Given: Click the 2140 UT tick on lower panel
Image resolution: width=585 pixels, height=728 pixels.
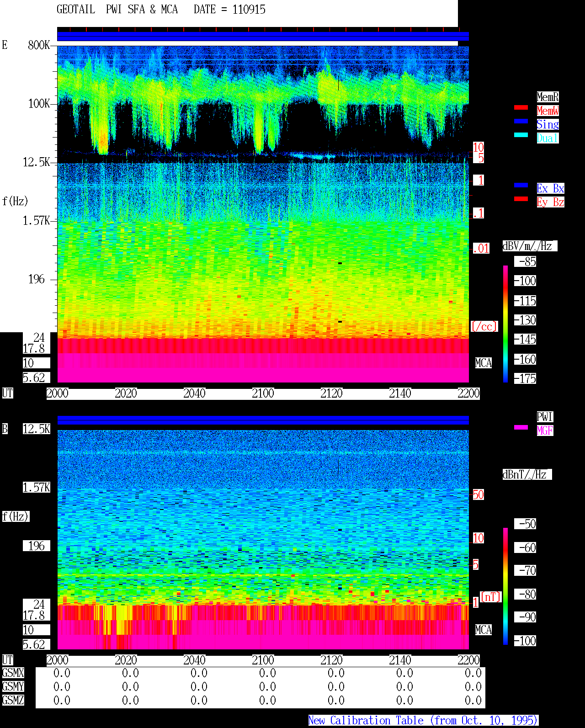Looking at the screenshot, I should click(400, 660).
